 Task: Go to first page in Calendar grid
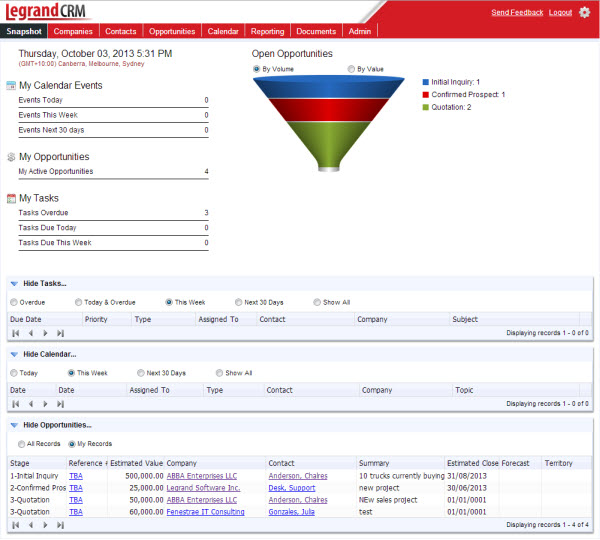point(16,404)
